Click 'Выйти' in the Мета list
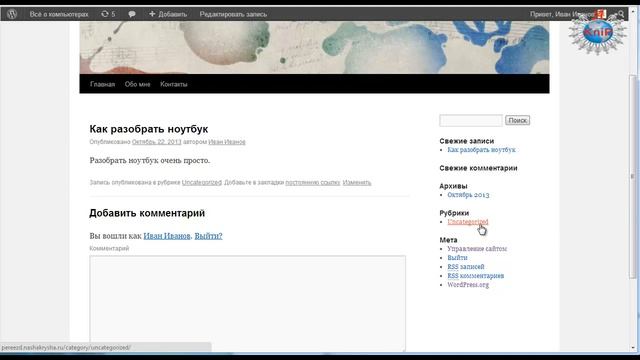This screenshot has width=640, height=360. point(457,258)
